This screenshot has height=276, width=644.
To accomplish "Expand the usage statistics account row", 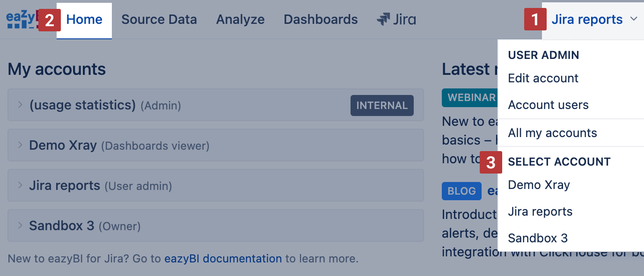I will click(x=20, y=105).
